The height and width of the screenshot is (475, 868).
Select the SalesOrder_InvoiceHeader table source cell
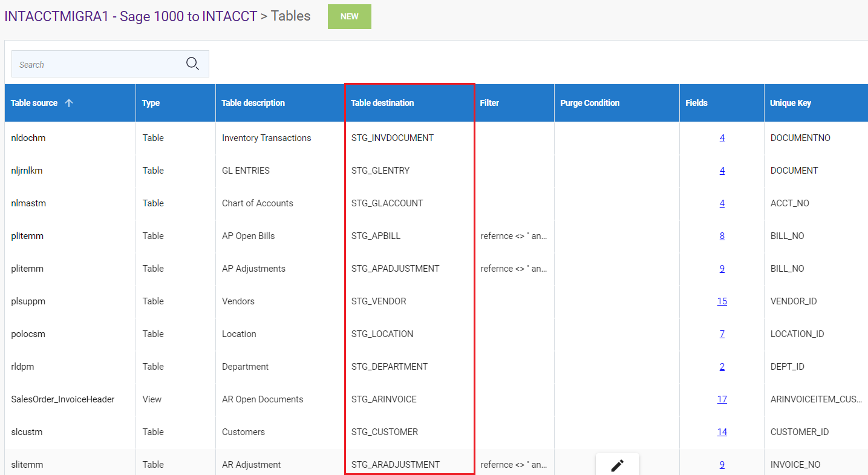coord(63,399)
